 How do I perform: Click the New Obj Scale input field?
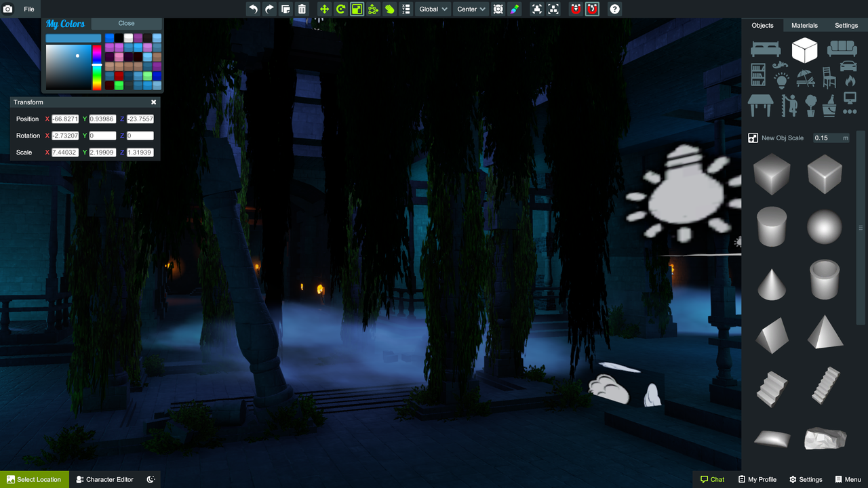coord(831,138)
